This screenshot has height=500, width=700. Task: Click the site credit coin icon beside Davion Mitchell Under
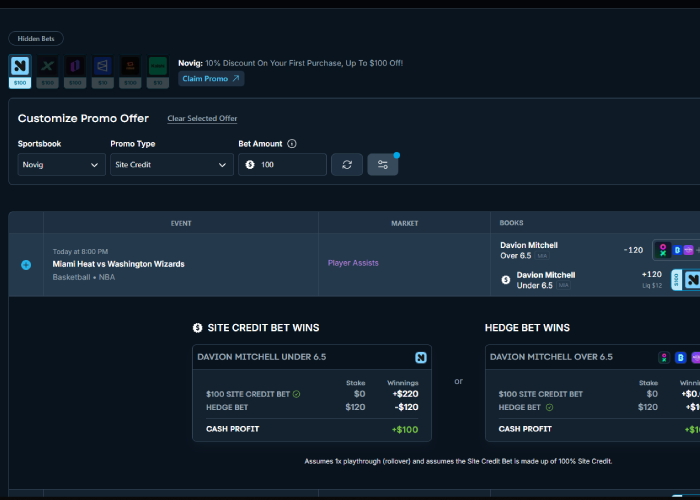click(506, 280)
